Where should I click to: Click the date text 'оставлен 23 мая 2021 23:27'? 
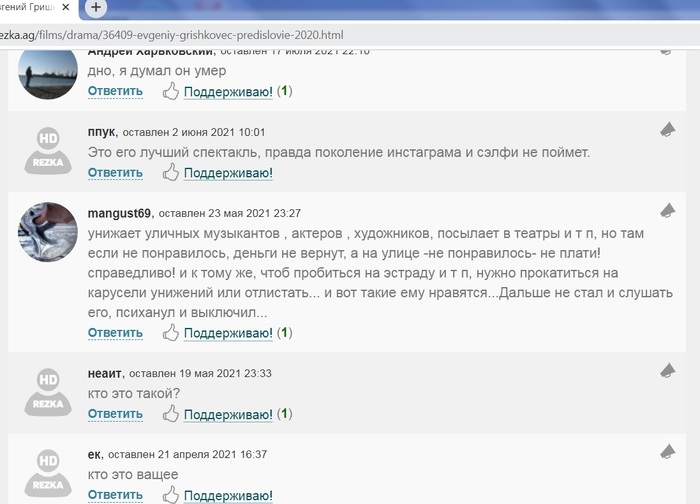click(x=229, y=213)
